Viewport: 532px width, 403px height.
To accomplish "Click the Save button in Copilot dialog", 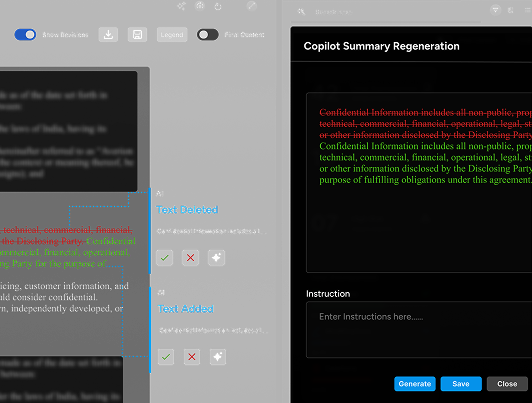I will pyautogui.click(x=461, y=384).
